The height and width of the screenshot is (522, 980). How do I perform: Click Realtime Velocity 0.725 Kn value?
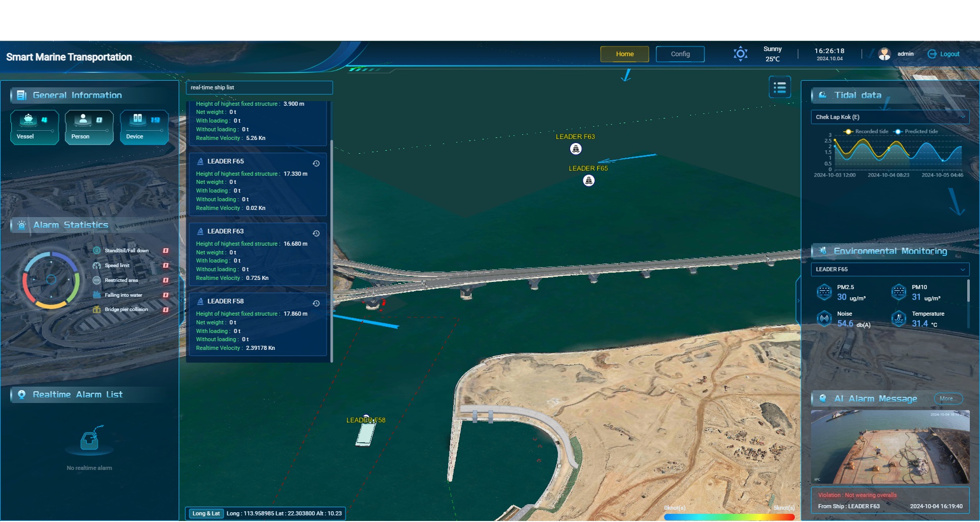(x=257, y=278)
